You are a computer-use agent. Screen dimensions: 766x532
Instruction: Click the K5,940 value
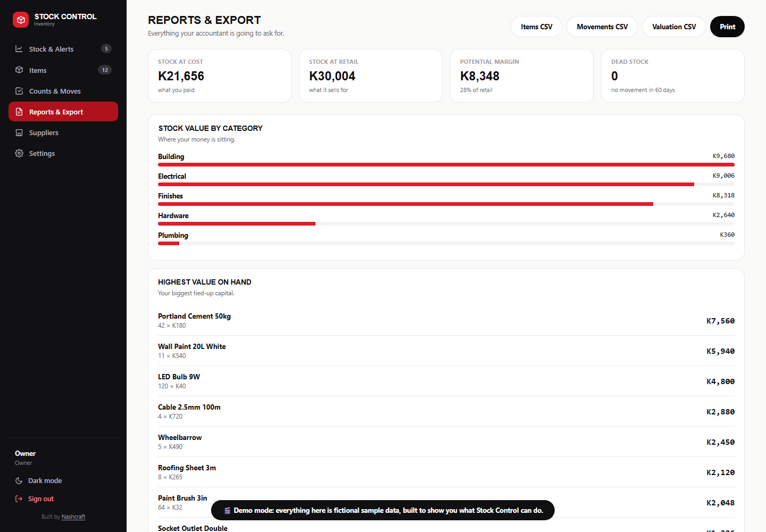pyautogui.click(x=720, y=351)
